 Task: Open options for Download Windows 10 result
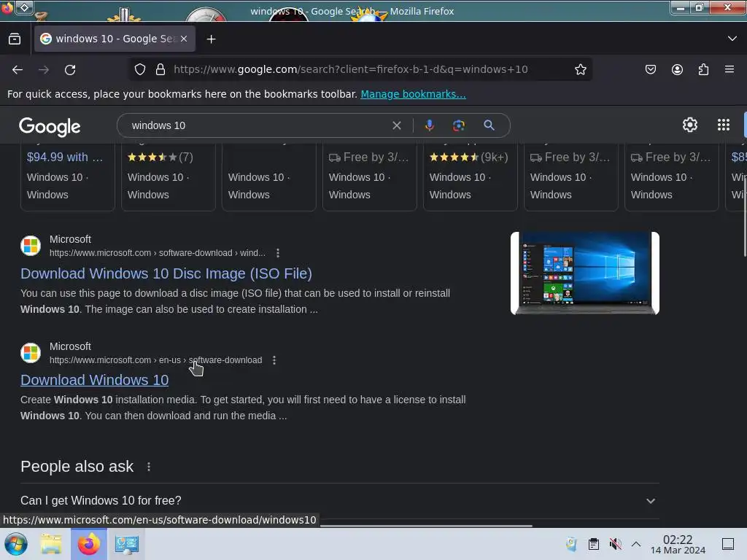274,360
